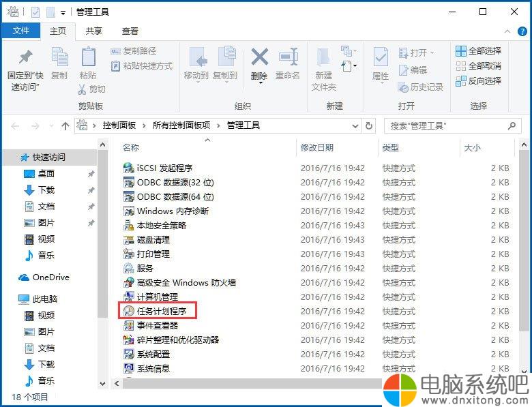Collapse the ribbon with the chevron
This screenshot has width=532, height=407.
point(507,31)
